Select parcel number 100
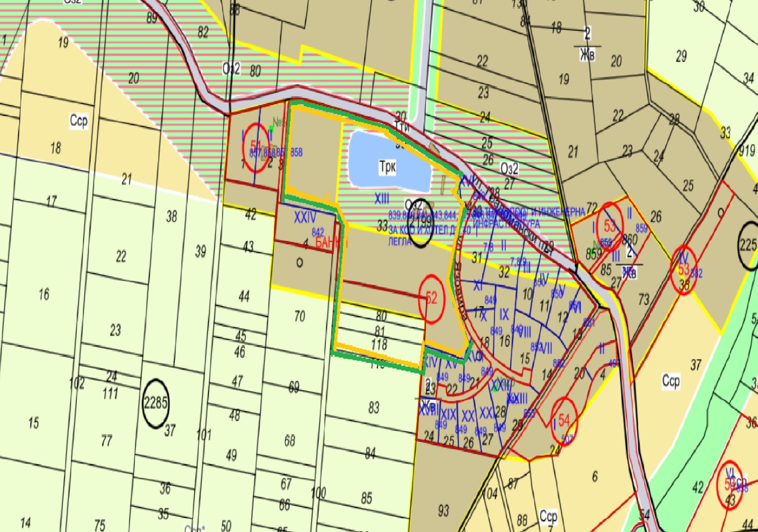This screenshot has width=758, height=532. (318, 493)
